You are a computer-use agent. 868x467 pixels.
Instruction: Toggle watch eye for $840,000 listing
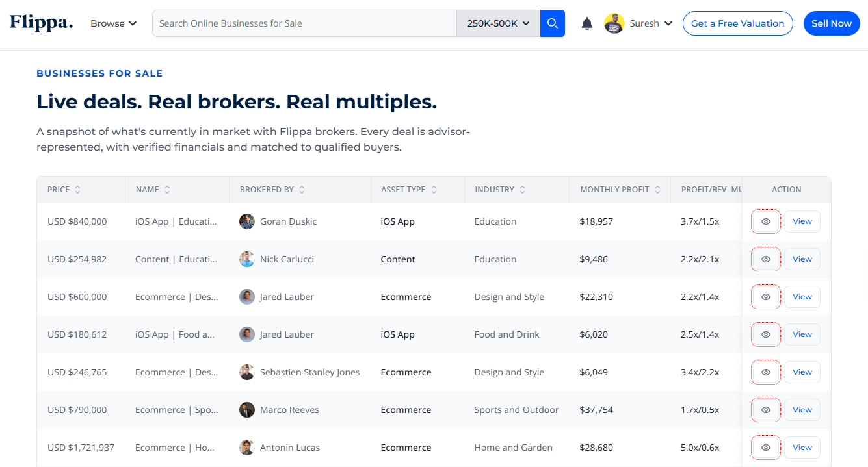(766, 221)
